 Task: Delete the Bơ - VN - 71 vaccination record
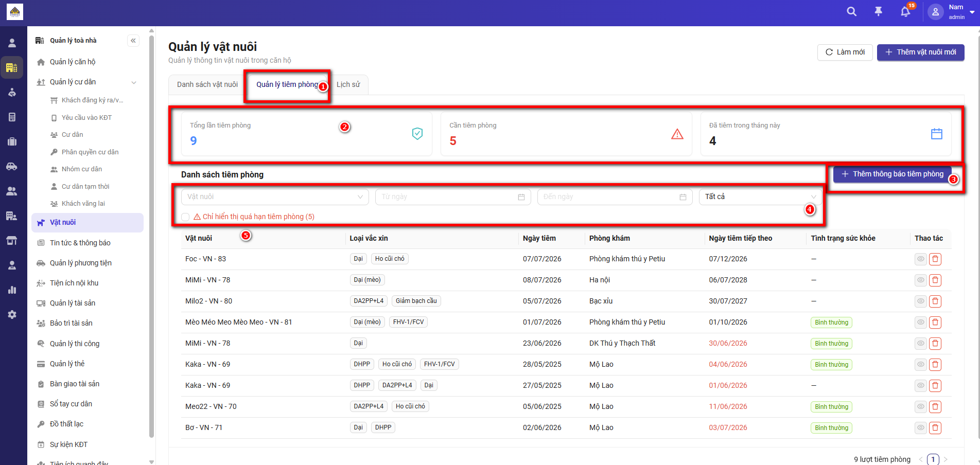click(x=935, y=428)
